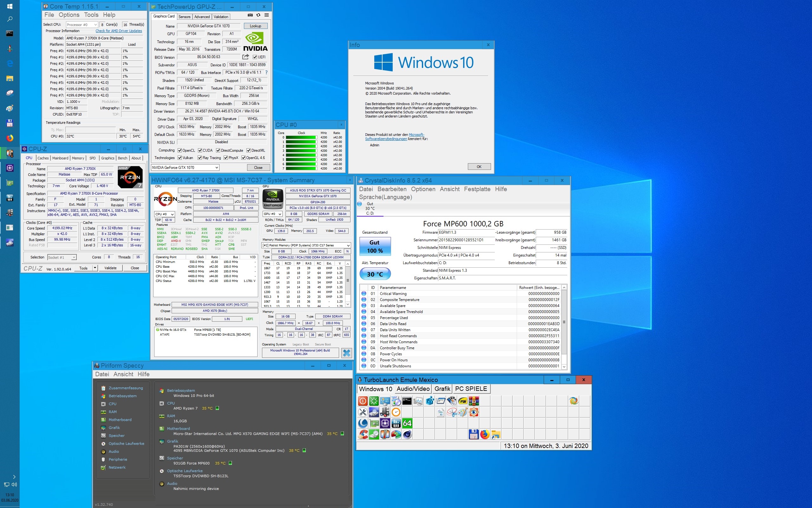This screenshot has width=812, height=508.
Task: Open the Options menu in Core Temp
Action: tap(69, 15)
